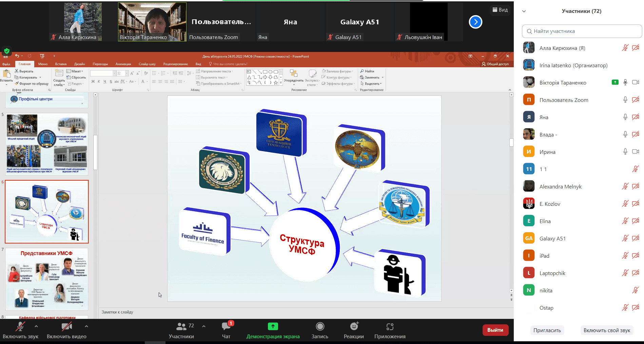Click Общий доступ share button
The image size is (644, 344).
(495, 64)
